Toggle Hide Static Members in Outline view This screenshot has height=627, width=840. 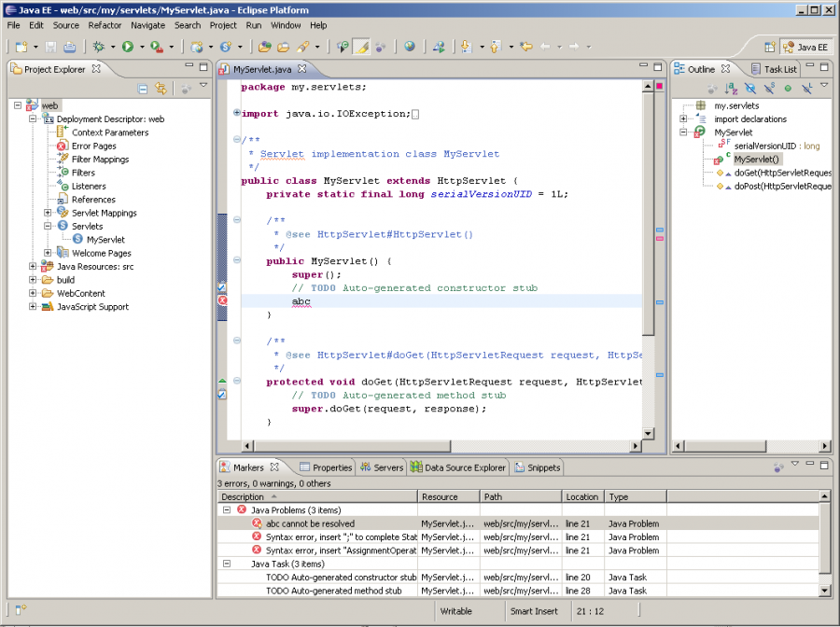tap(769, 87)
